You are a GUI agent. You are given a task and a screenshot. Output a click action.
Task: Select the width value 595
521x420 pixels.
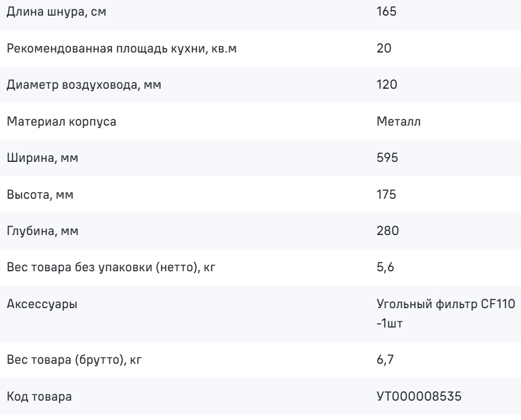coord(387,157)
